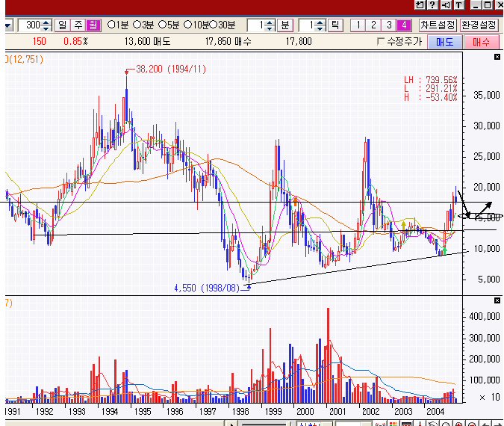Click the 17,850 매수 quote text
The image size is (504, 426).
pyautogui.click(x=228, y=42)
